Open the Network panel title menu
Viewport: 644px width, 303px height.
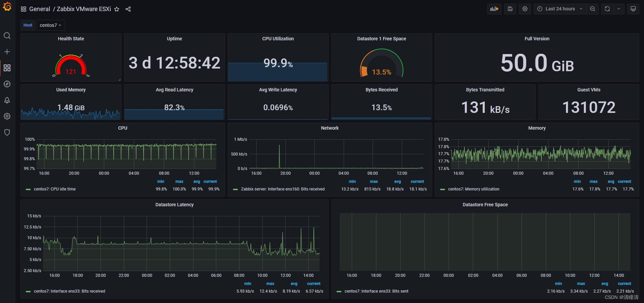(x=330, y=128)
